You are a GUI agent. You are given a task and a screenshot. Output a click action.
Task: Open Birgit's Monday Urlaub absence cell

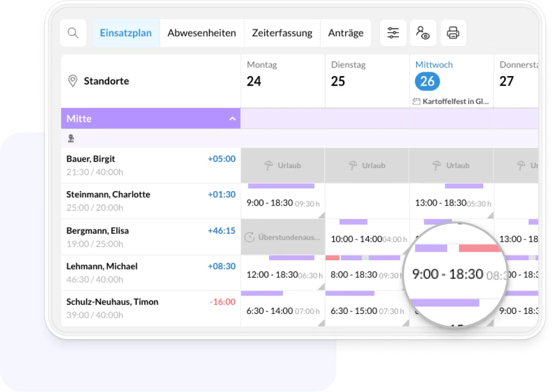(x=282, y=165)
